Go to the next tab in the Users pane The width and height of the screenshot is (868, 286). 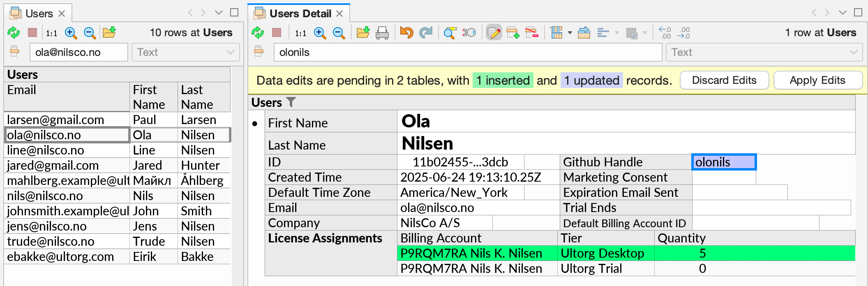(x=203, y=13)
